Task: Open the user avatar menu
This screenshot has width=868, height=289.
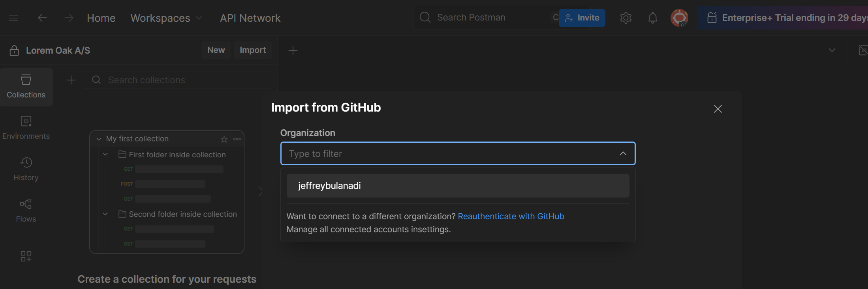Action: point(679,18)
